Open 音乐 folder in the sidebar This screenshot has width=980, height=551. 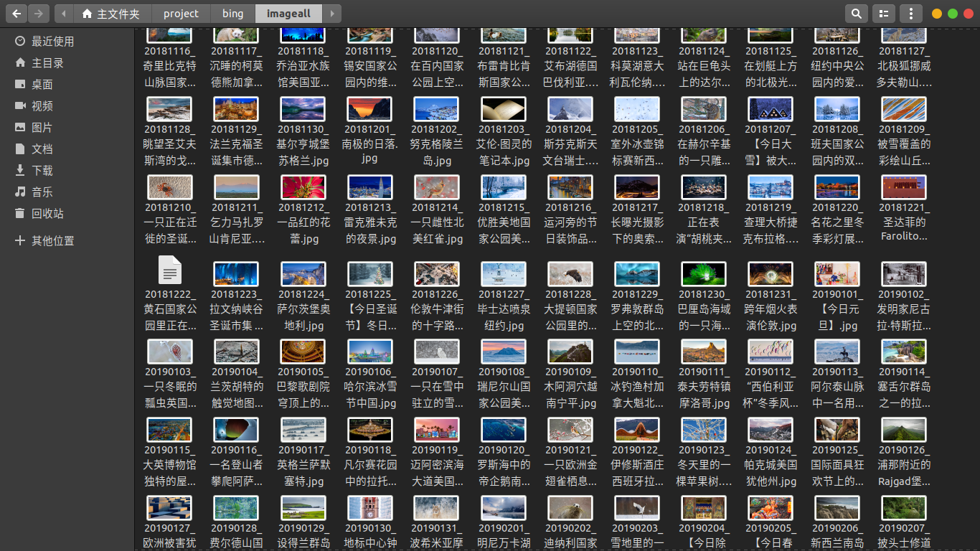pyautogui.click(x=67, y=192)
